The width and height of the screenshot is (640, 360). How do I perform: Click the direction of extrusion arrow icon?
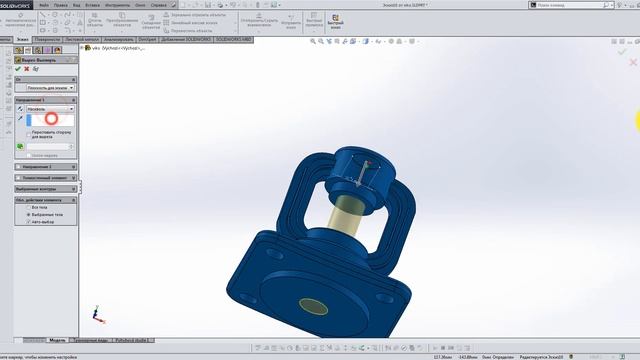[20, 118]
